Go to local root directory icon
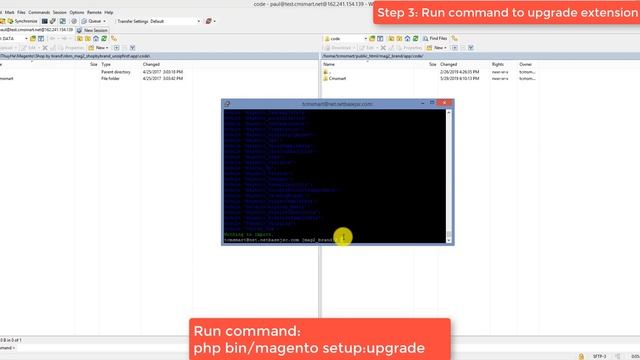This screenshot has height=360, width=640. tap(88, 38)
